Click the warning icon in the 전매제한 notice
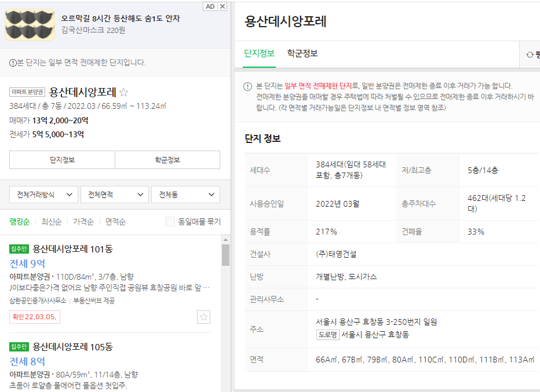Viewport: 540px width, 392px height. 247,86
